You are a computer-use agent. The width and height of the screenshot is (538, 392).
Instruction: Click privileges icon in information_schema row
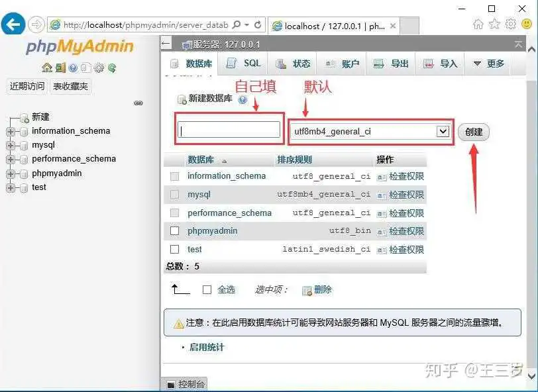tap(382, 177)
